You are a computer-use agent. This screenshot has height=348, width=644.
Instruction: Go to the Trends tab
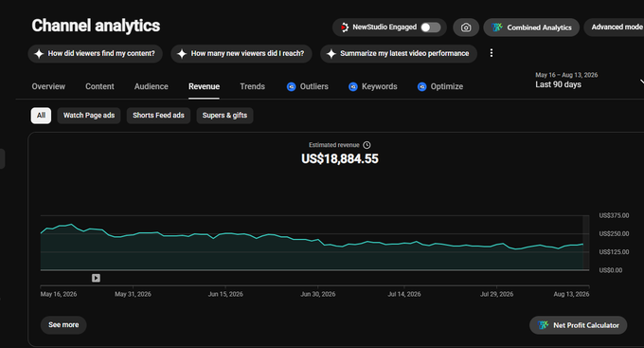(252, 86)
